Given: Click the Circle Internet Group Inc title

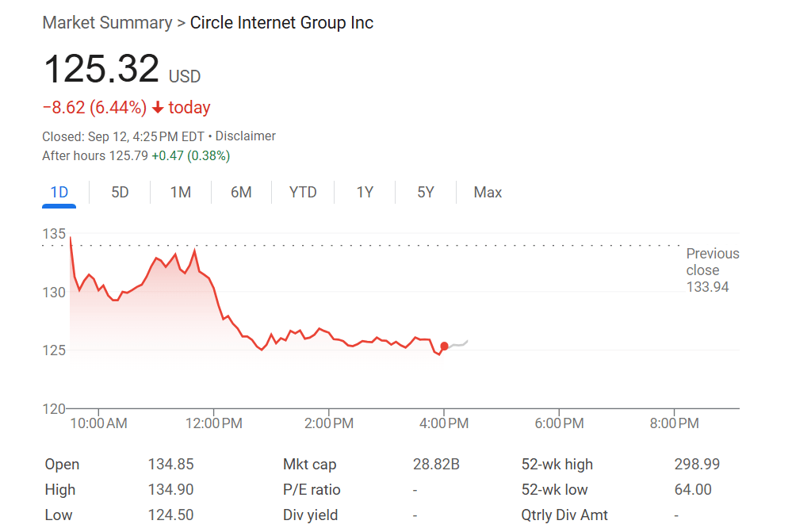Looking at the screenshot, I should [281, 23].
